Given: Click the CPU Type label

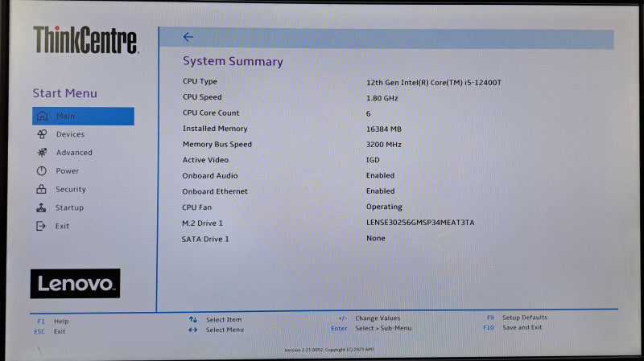Looking at the screenshot, I should coord(200,81).
